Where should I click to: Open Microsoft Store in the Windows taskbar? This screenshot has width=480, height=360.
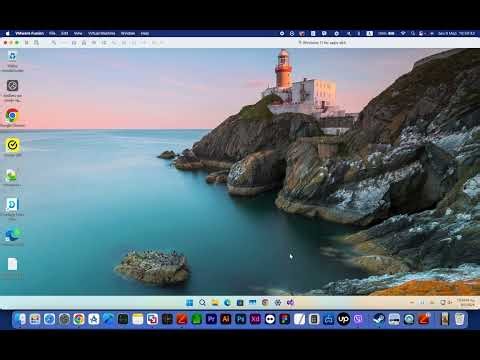(240, 303)
